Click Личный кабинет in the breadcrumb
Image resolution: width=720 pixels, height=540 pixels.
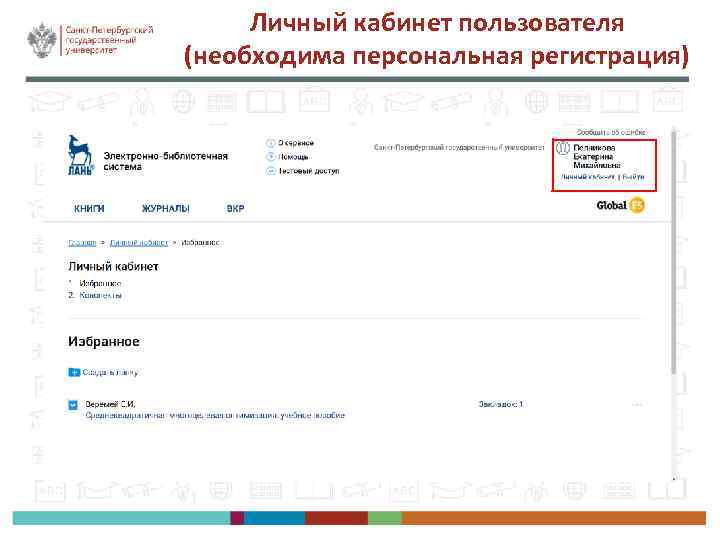point(139,242)
